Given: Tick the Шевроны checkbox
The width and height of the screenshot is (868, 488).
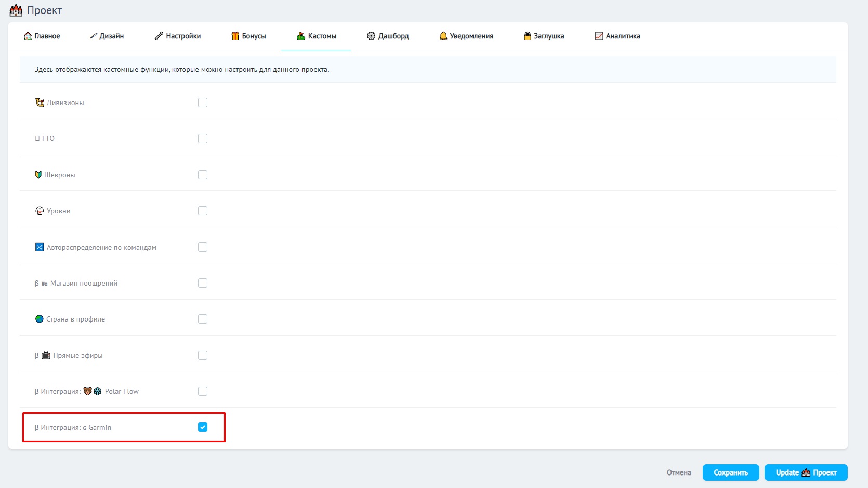Looking at the screenshot, I should pos(203,175).
